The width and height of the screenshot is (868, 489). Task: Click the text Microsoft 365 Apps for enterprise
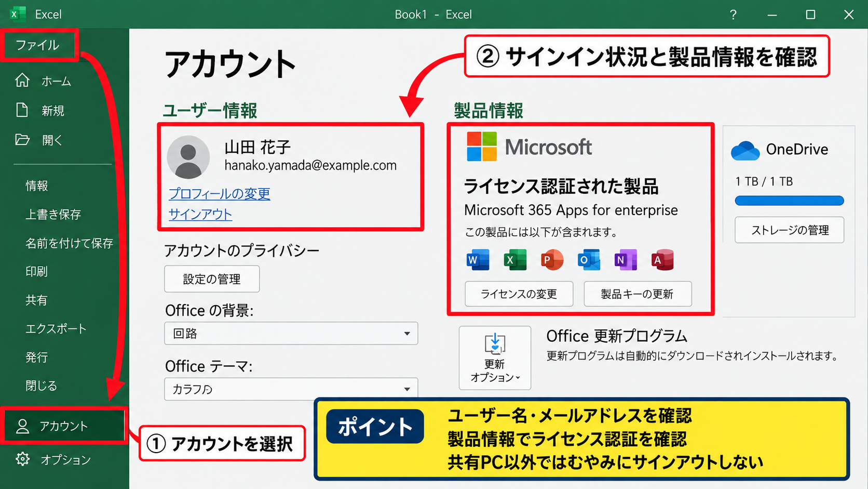tap(571, 210)
